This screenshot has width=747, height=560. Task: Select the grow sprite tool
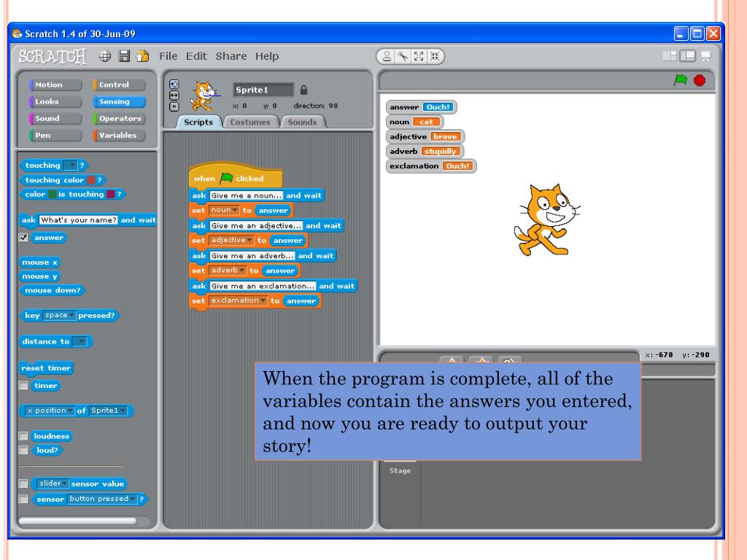419,57
